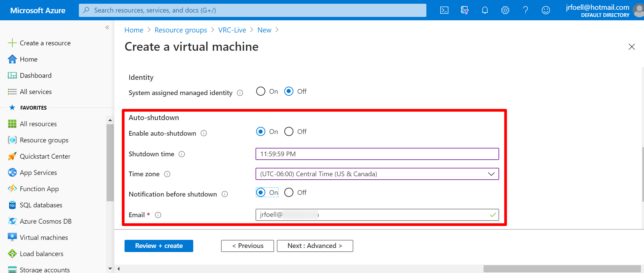Open Azure Cosmos DB in sidebar
Viewport: 644px width, 273px height.
[x=46, y=221]
